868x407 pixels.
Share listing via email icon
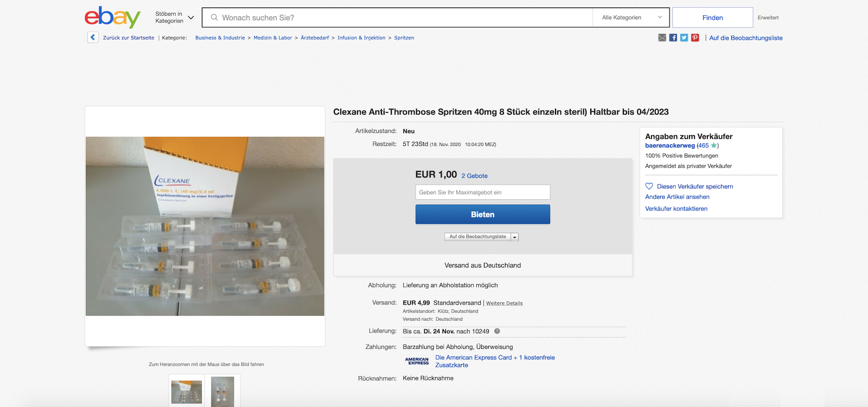click(x=662, y=37)
